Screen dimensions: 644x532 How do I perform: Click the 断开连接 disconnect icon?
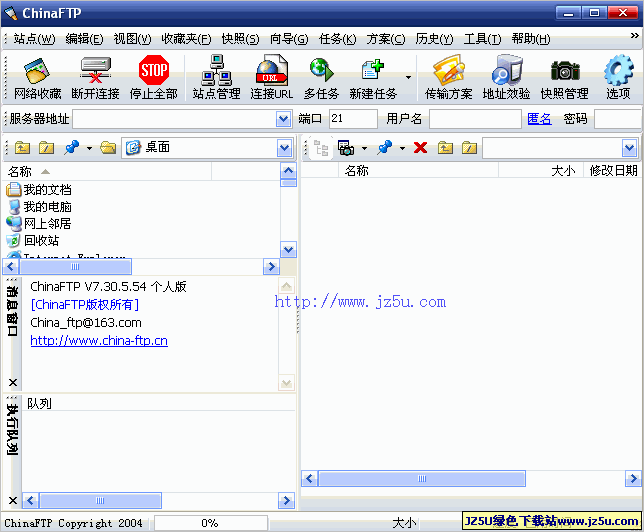[x=95, y=78]
